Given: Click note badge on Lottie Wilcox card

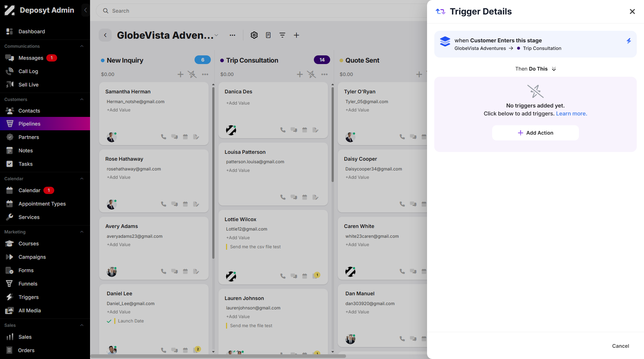Looking at the screenshot, I should 316,275.
